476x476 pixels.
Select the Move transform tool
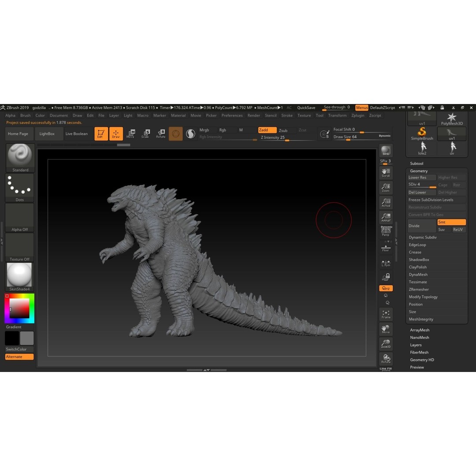click(x=131, y=134)
